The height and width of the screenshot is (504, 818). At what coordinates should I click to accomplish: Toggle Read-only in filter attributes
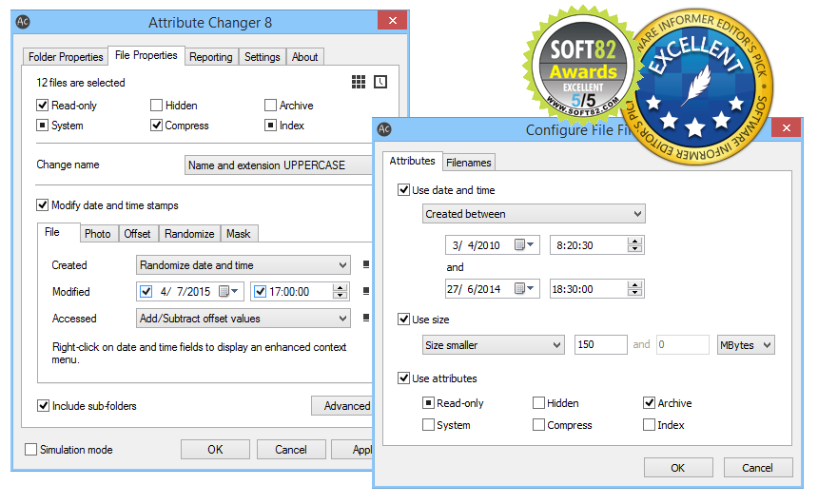point(428,403)
